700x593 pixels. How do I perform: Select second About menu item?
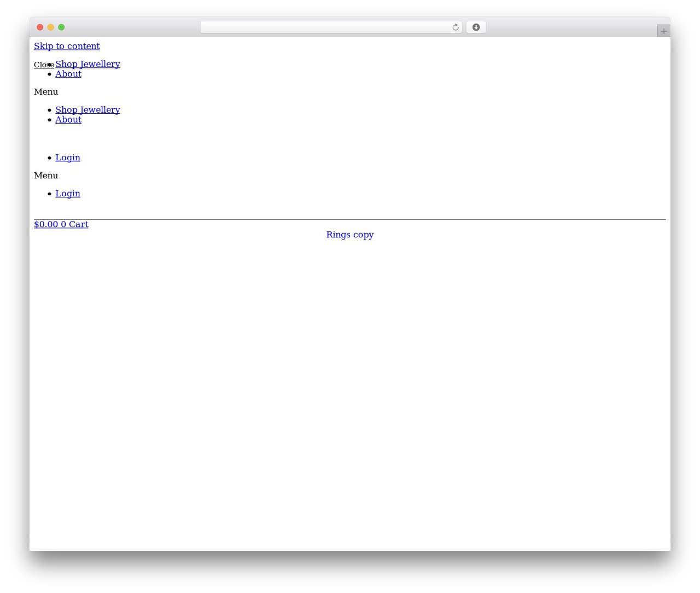tap(68, 120)
